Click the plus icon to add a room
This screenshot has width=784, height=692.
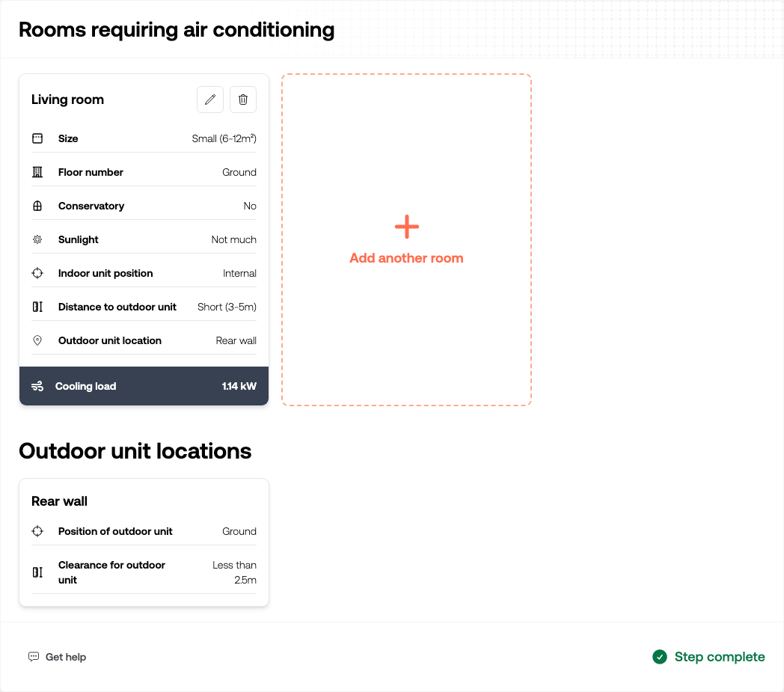pyautogui.click(x=406, y=227)
